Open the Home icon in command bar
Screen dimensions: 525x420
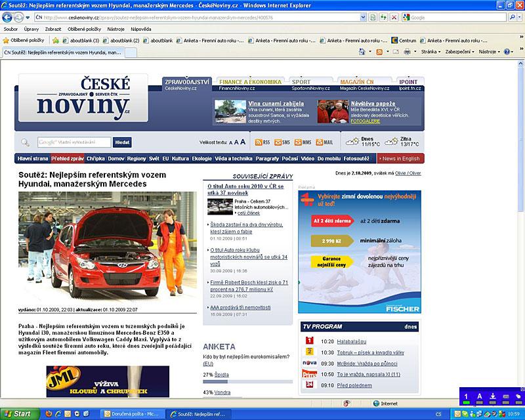362,52
